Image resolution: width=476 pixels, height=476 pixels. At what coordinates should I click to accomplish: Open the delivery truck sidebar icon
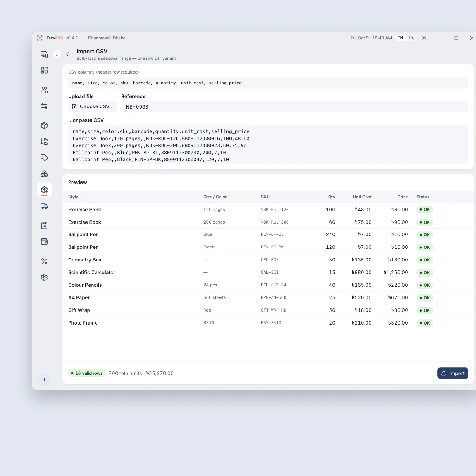44,206
